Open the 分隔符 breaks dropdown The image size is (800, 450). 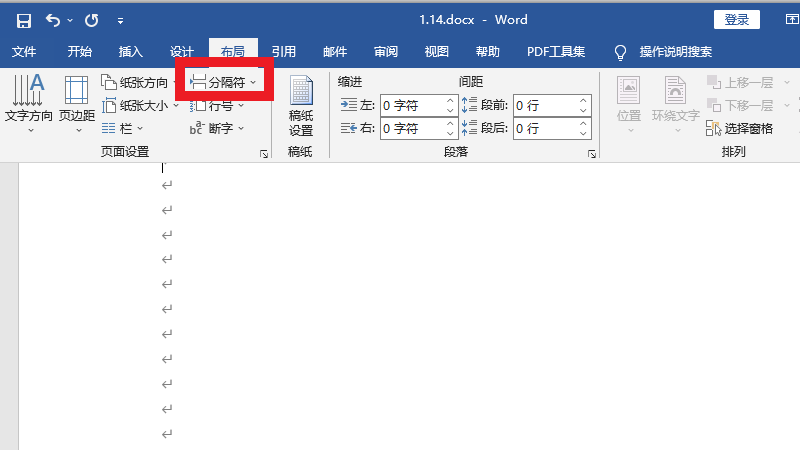click(223, 82)
